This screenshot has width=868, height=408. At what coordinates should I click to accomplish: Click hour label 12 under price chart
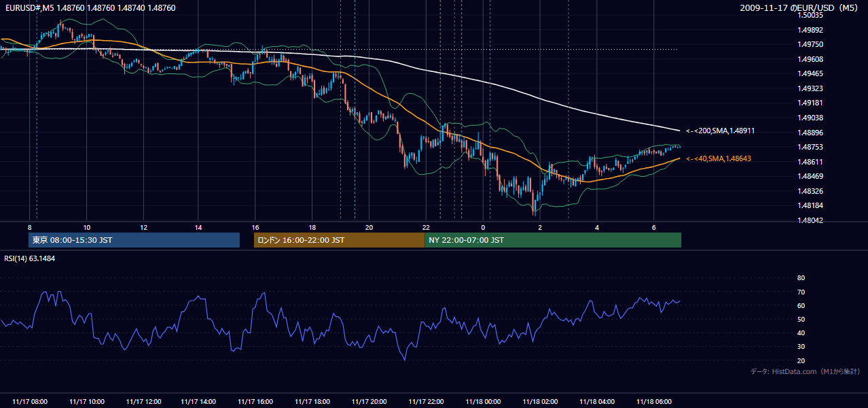pyautogui.click(x=143, y=227)
